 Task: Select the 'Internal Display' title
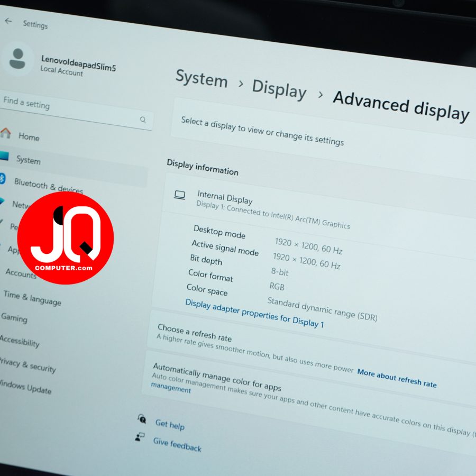(225, 198)
